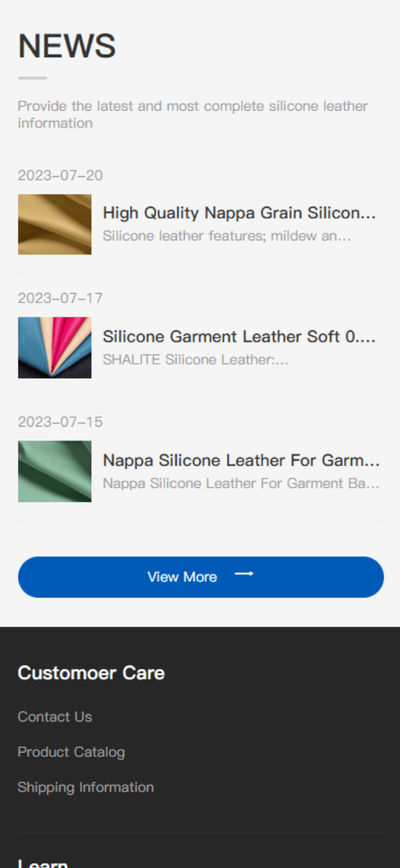Go to Contact Us page
The height and width of the screenshot is (868, 400).
pyautogui.click(x=55, y=717)
